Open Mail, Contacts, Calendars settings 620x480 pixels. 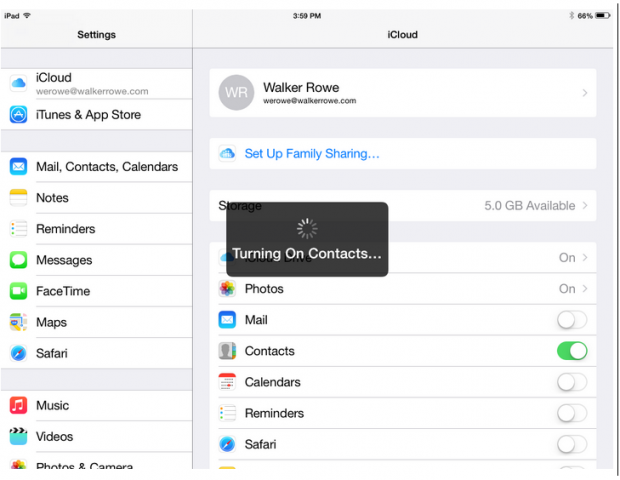96,166
